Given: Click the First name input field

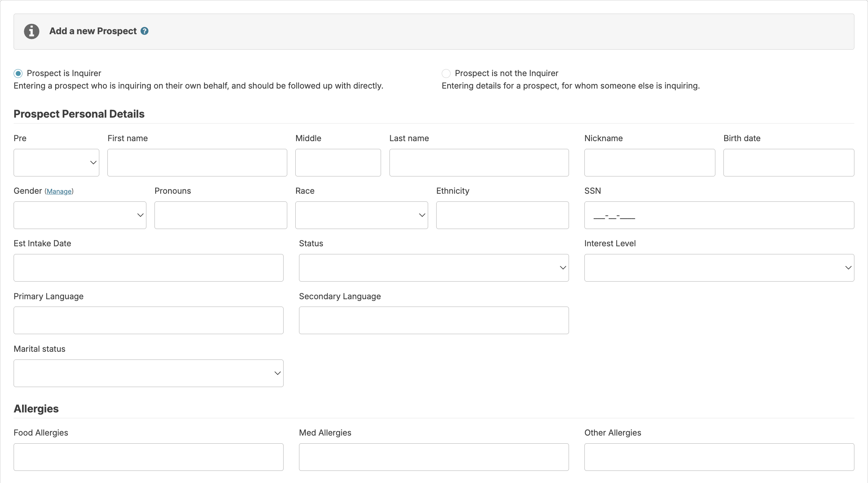Looking at the screenshot, I should pyautogui.click(x=197, y=162).
